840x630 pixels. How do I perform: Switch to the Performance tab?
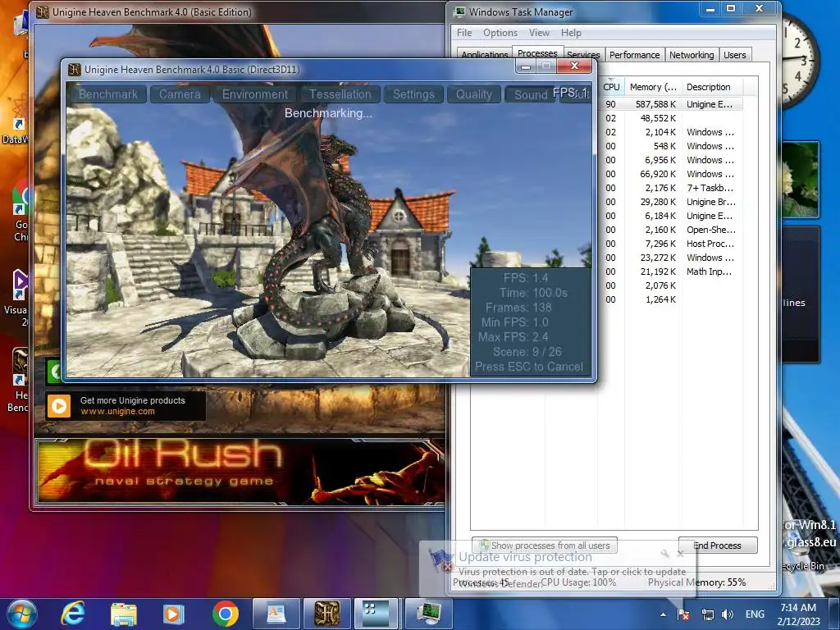point(634,55)
